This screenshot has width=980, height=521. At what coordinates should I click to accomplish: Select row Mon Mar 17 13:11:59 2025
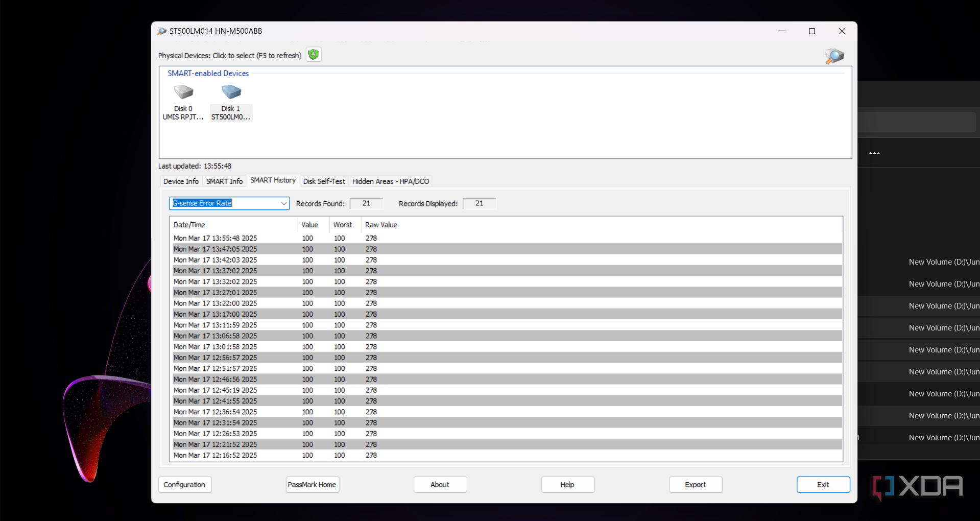click(x=506, y=325)
